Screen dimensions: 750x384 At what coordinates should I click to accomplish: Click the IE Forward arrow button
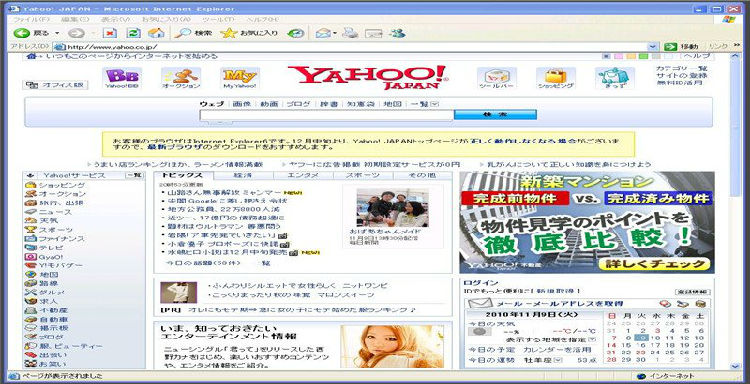pyautogui.click(x=76, y=33)
